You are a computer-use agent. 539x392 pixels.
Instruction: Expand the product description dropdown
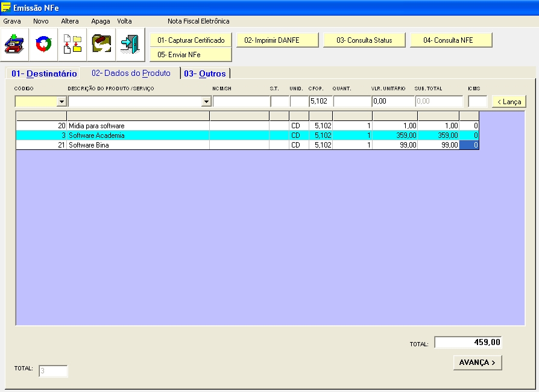click(x=206, y=102)
